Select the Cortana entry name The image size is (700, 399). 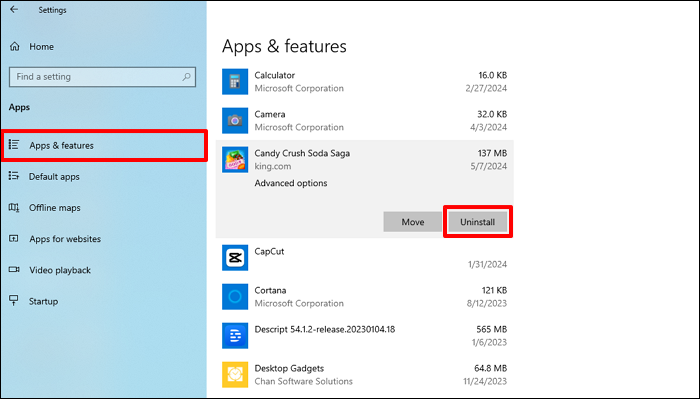click(270, 290)
